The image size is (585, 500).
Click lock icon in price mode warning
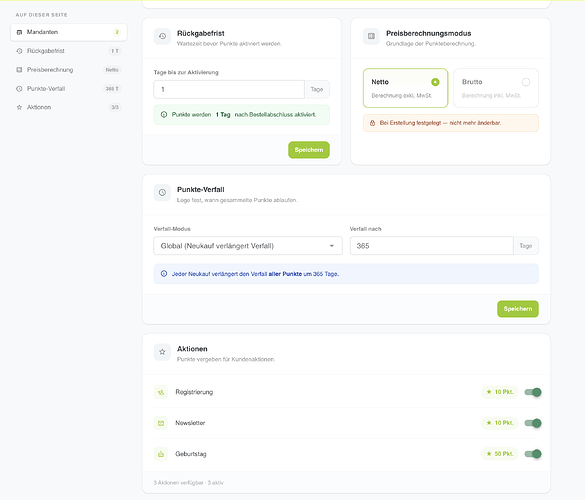[372, 123]
